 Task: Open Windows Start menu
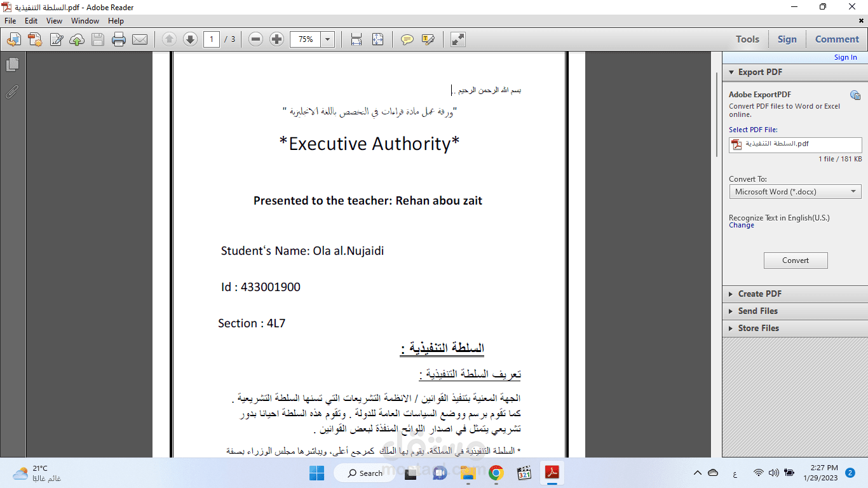pos(316,473)
